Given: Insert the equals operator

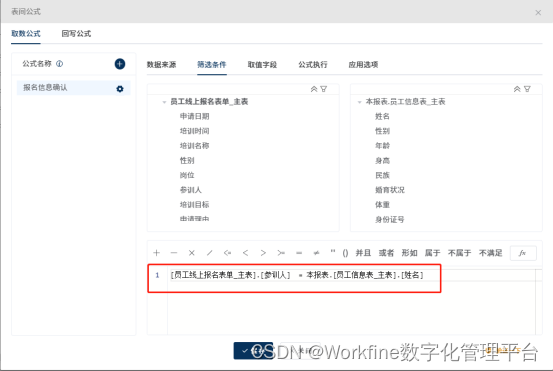Looking at the screenshot, I should tap(299, 253).
